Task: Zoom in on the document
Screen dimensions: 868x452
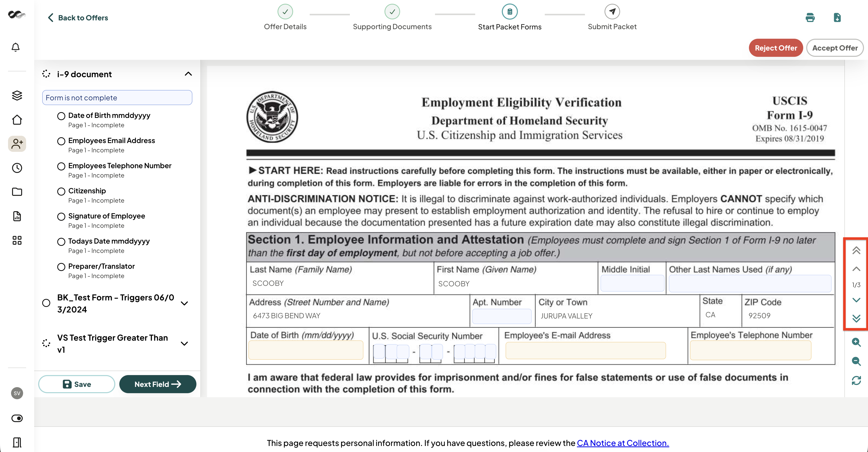Action: (x=856, y=342)
